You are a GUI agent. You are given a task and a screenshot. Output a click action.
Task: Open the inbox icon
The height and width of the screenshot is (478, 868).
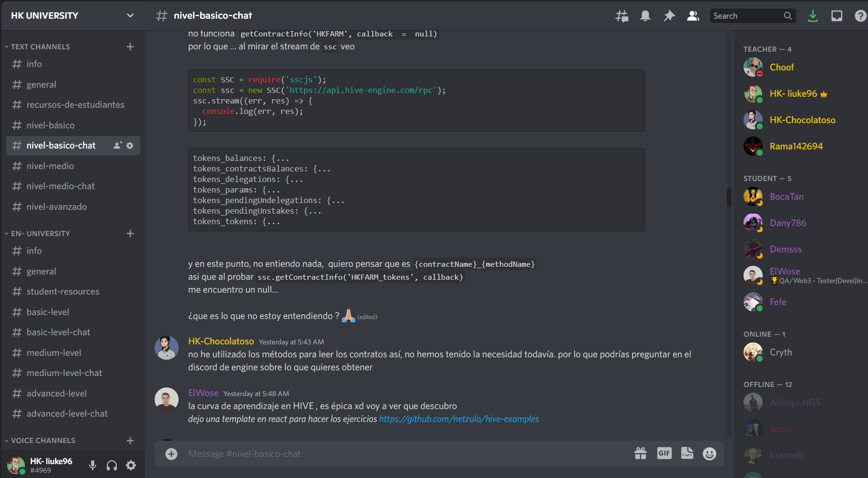click(x=837, y=16)
